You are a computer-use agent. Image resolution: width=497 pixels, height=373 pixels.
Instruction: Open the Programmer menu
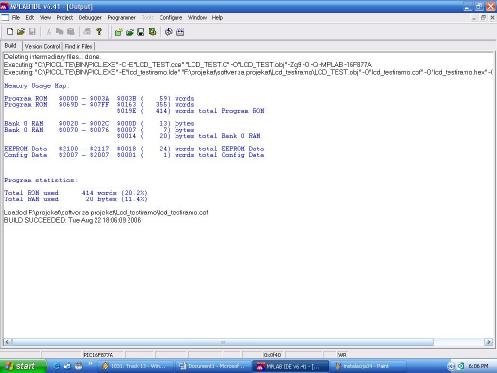(121, 17)
